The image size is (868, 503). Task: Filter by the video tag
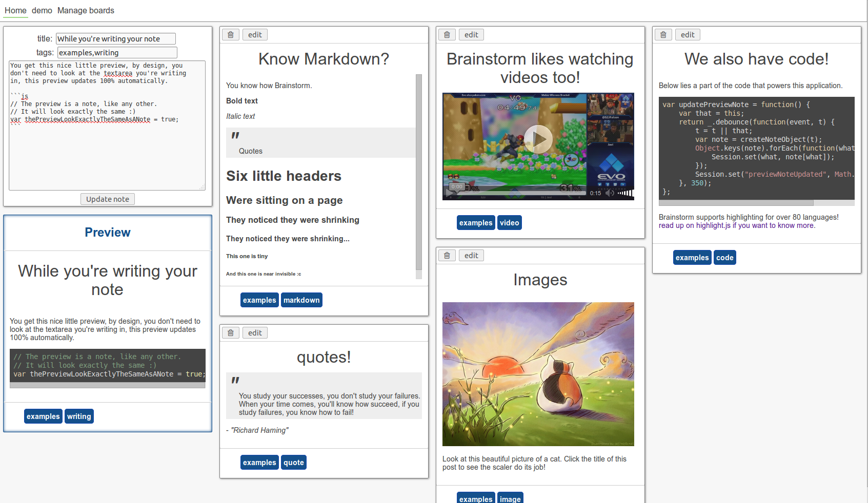[x=510, y=223]
